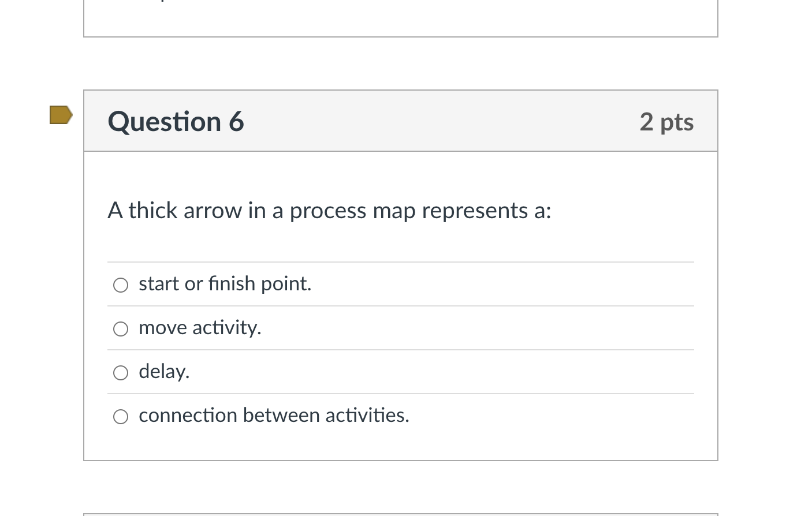Viewport: 812px width, 516px height.
Task: Click the "connection between activities." answer text
Action: pyautogui.click(x=274, y=415)
